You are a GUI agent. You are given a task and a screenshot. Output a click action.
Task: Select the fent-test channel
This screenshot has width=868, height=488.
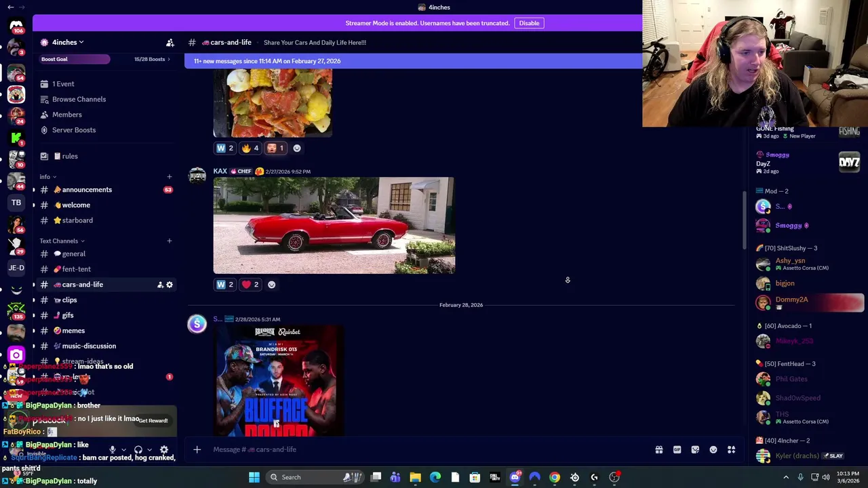(x=105, y=269)
